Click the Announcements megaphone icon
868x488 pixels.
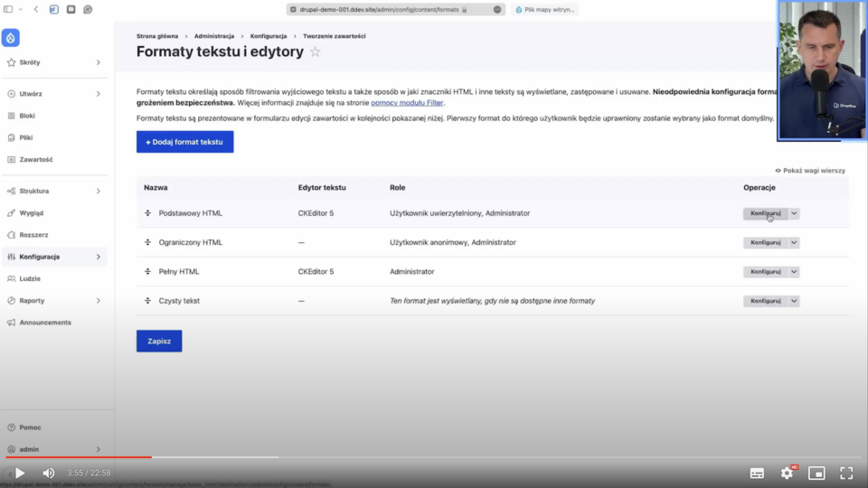pyautogui.click(x=11, y=323)
